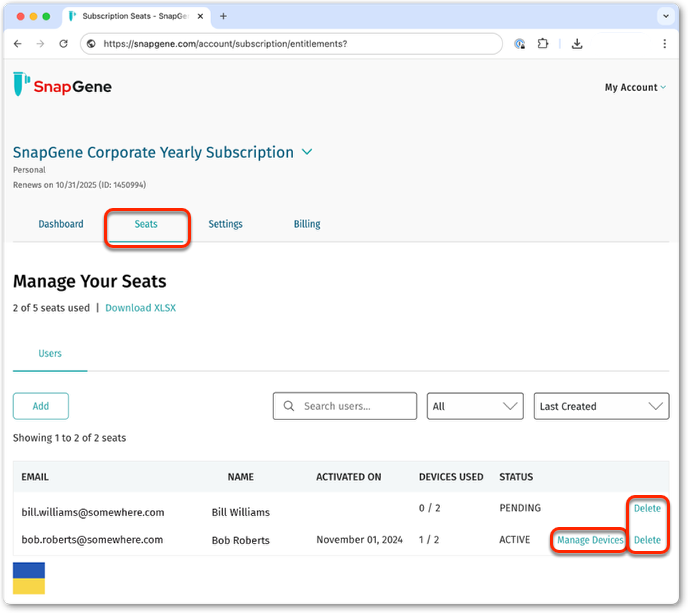The image size is (688, 613).
Task: Open the browser downloads icon
Action: tap(577, 43)
